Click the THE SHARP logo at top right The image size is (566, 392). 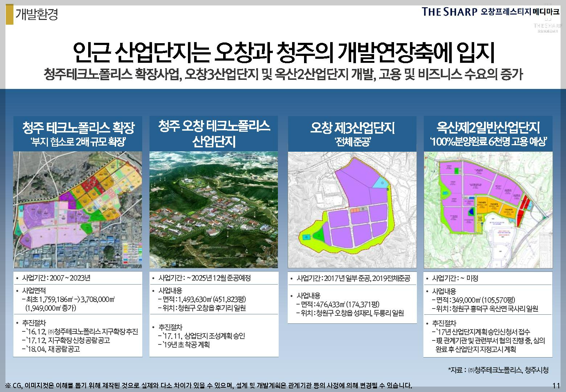[449, 12]
